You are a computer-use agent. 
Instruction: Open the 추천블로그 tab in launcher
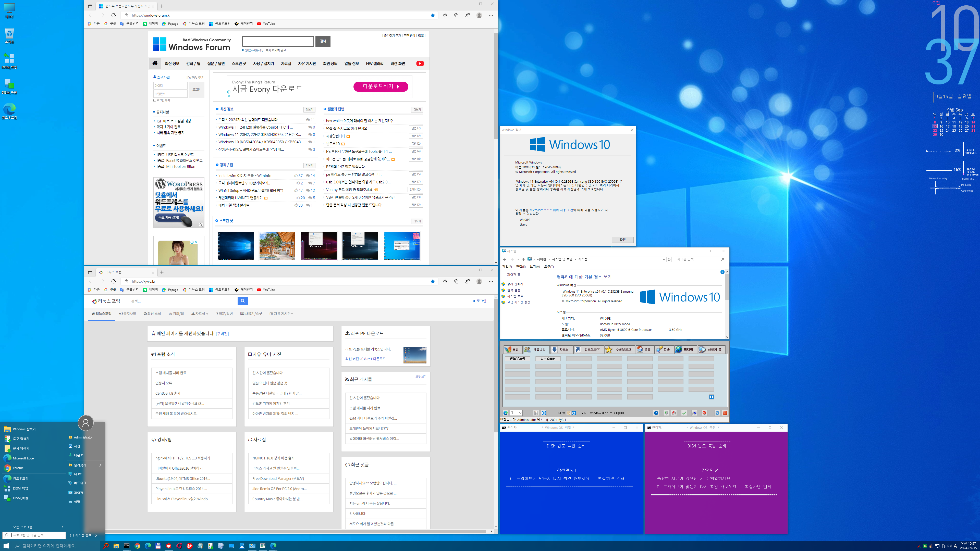pos(619,349)
